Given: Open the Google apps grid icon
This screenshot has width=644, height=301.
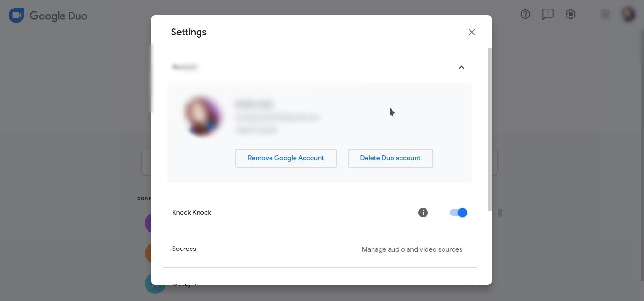Looking at the screenshot, I should click(x=605, y=14).
